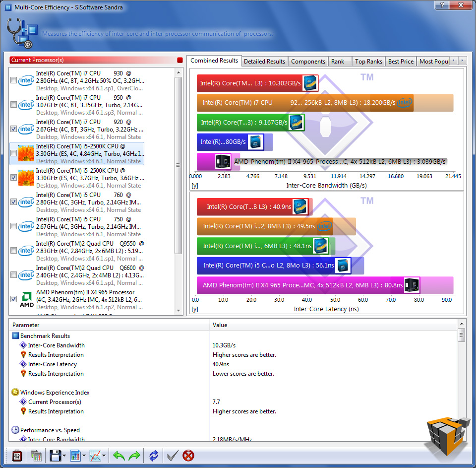This screenshot has width=476, height=468.
Task: Enable the Core i5 750 checkbox
Action: coord(14,226)
